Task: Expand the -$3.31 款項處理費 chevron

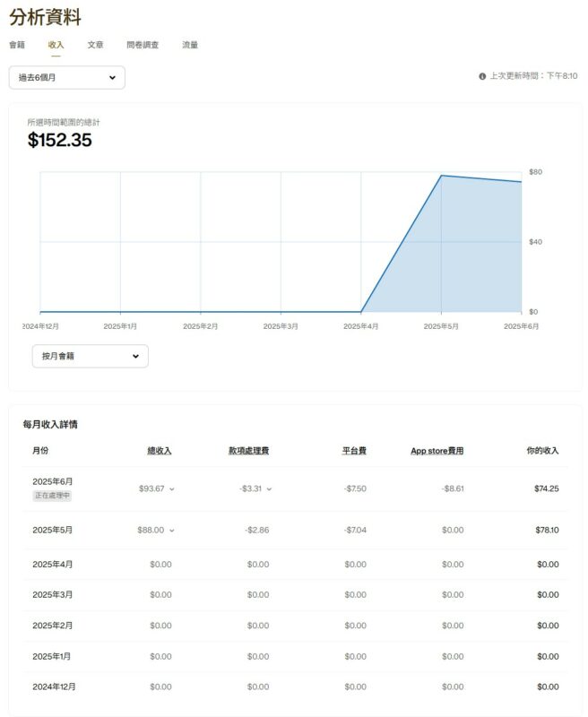Action: pos(269,489)
